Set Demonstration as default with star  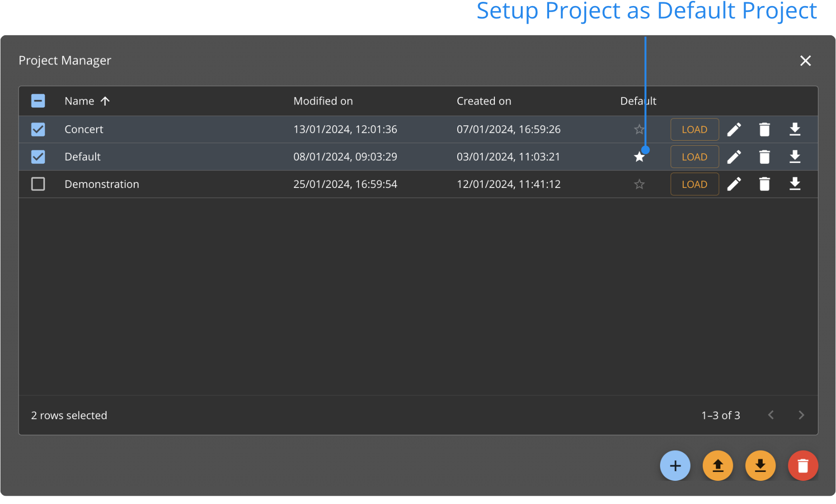(x=639, y=184)
